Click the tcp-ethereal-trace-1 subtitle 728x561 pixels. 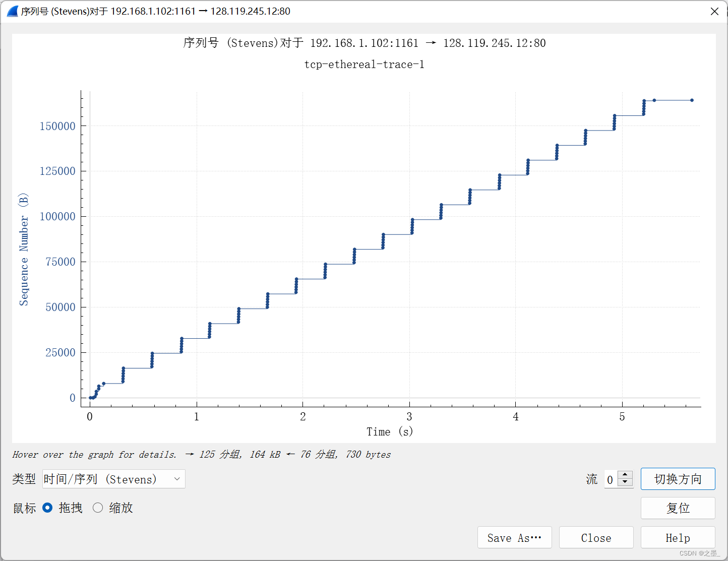[x=364, y=65]
